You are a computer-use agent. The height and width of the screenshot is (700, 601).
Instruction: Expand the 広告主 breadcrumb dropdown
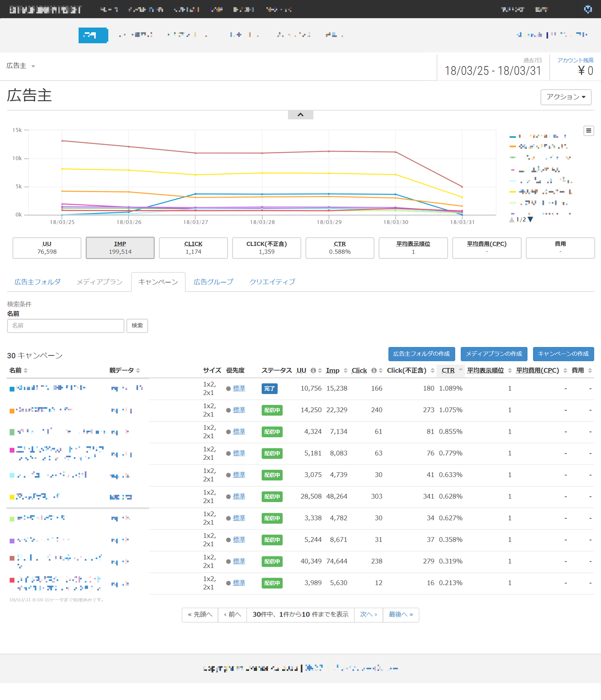click(21, 66)
